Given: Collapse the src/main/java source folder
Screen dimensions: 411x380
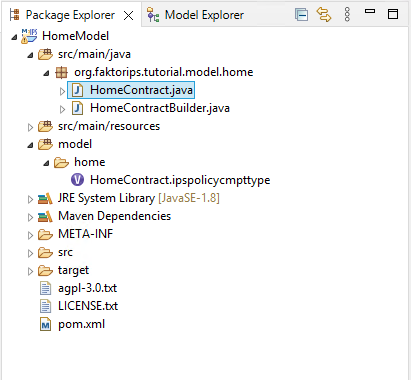Looking at the screenshot, I should point(30,55).
